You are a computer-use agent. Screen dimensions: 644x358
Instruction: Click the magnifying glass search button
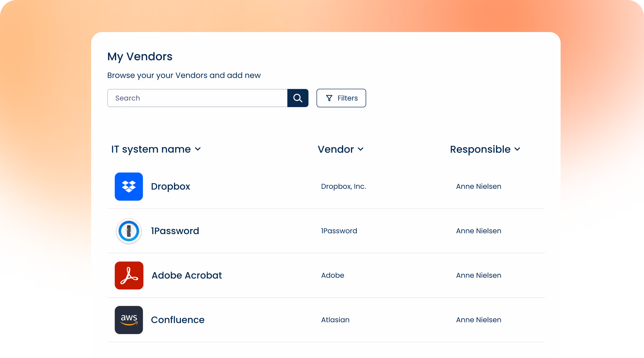298,98
